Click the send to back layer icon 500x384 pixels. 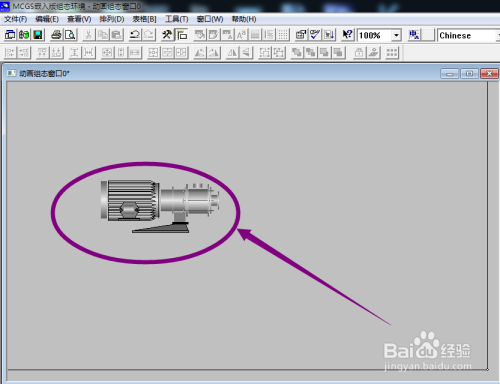pyautogui.click(x=311, y=53)
